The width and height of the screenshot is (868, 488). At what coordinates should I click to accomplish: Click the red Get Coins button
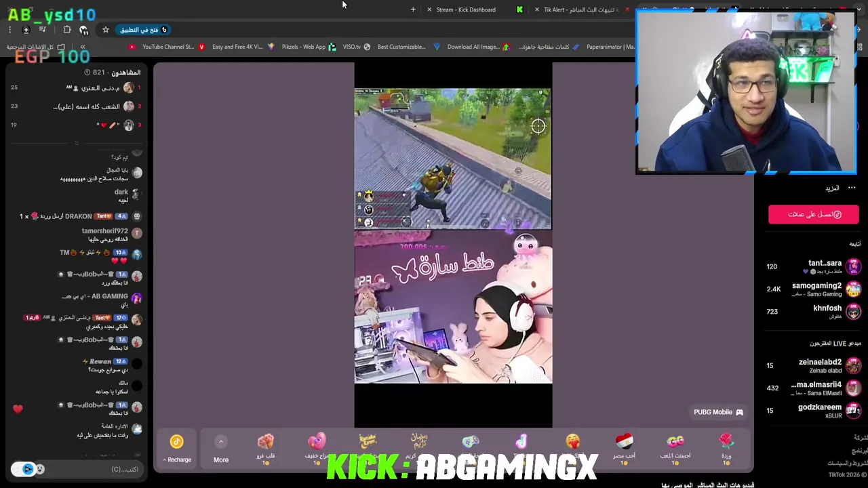point(813,214)
